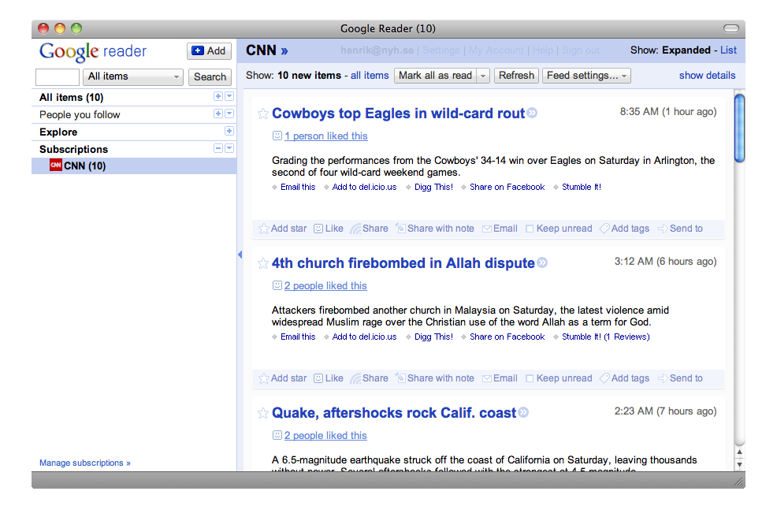Image resolution: width=777 pixels, height=532 pixels.
Task: Click Like under Cowboys article
Action: (x=329, y=229)
